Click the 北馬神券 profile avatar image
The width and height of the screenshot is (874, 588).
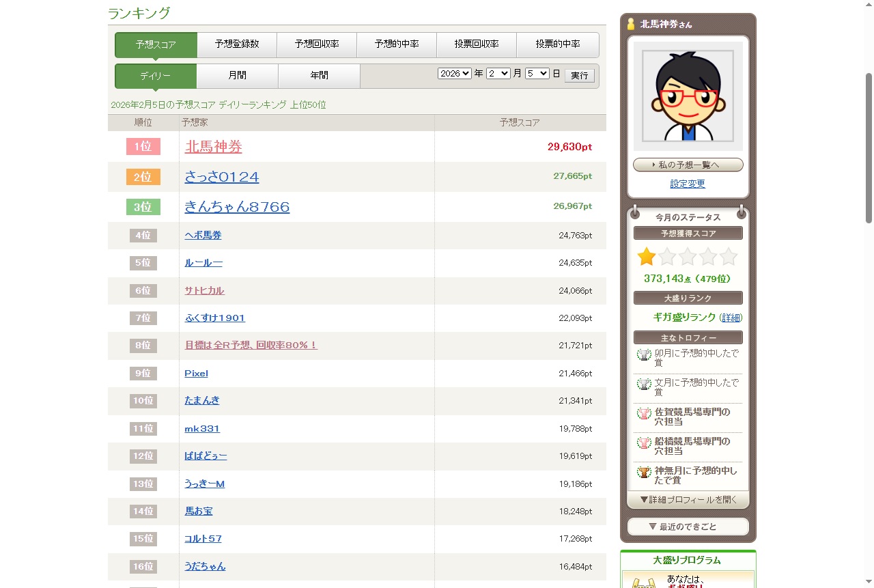click(688, 96)
